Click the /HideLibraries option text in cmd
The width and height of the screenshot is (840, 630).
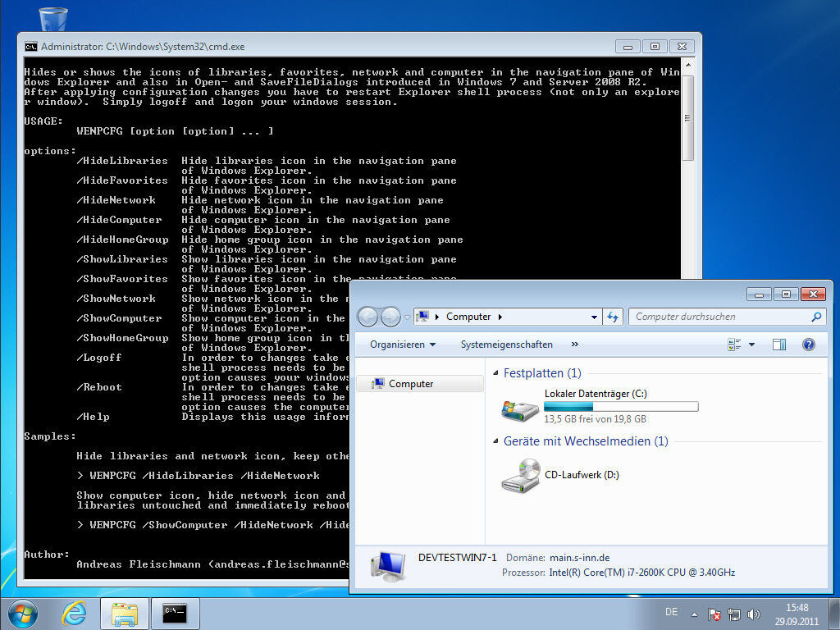(123, 161)
